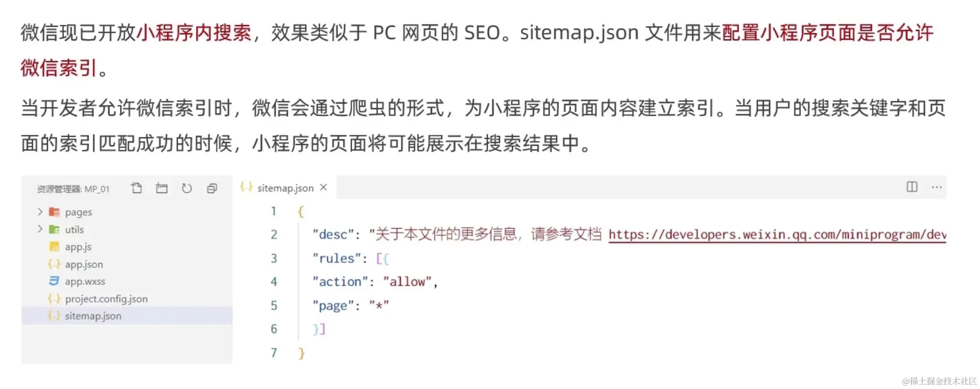The image size is (980, 389).
Task: Click the new folder icon in explorer
Action: [162, 188]
